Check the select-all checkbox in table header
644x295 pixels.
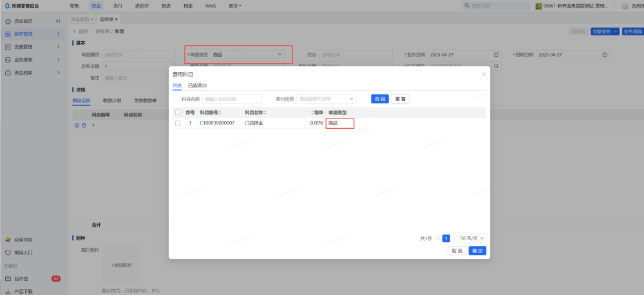point(178,113)
